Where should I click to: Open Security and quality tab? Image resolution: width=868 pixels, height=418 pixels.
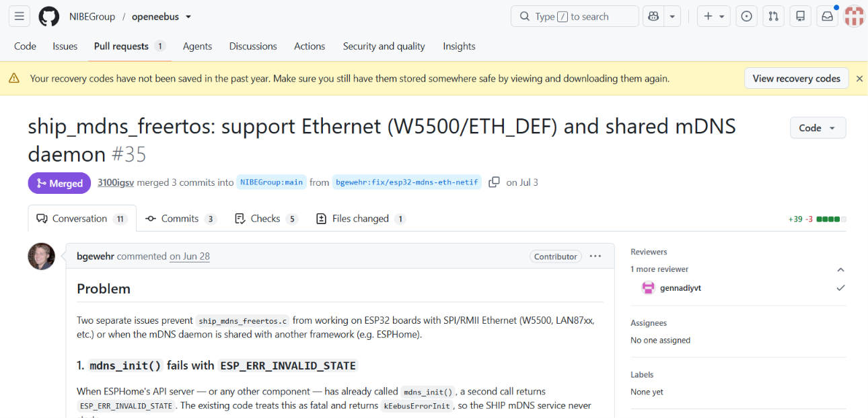[384, 46]
